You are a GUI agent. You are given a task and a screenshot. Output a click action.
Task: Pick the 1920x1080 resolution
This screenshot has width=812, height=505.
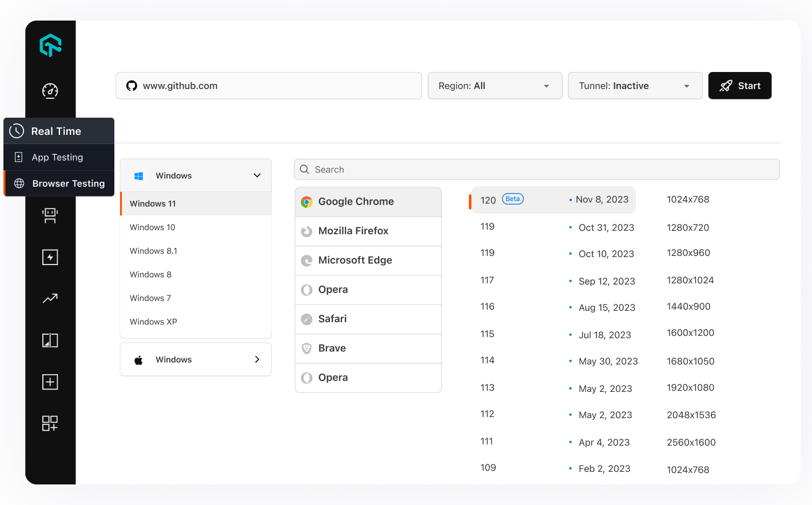[690, 387]
